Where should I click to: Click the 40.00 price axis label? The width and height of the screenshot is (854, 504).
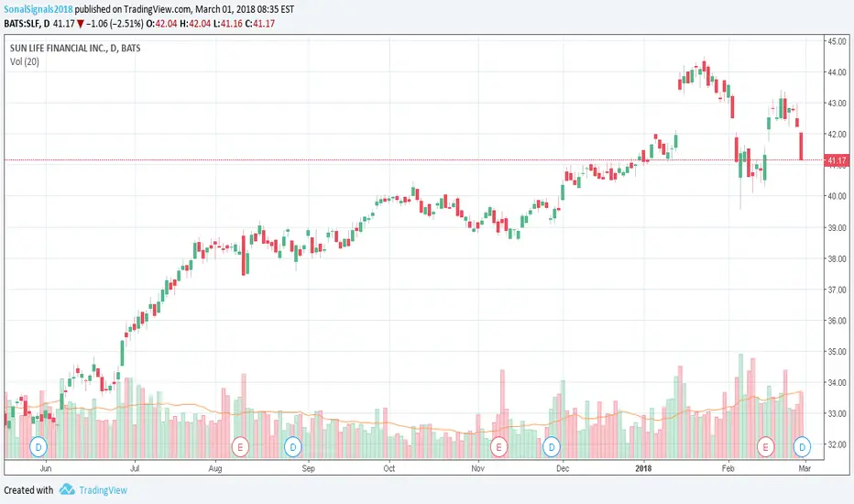[838, 196]
